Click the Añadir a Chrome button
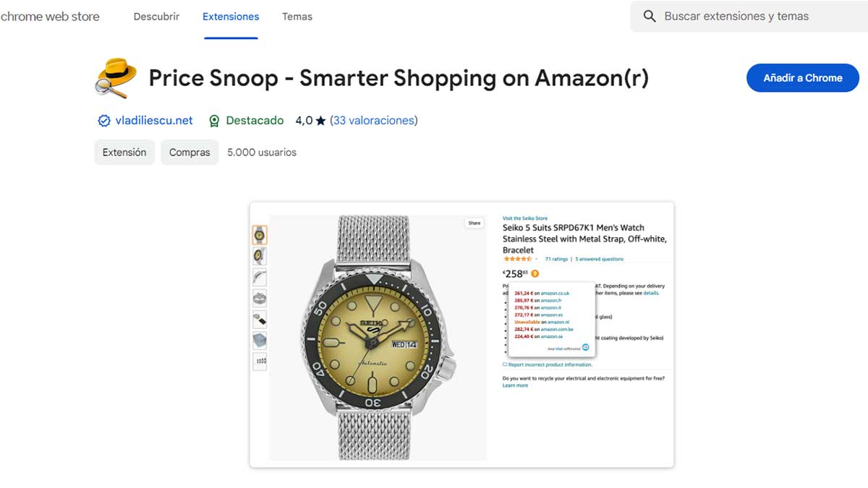This screenshot has height=488, width=868. (802, 77)
